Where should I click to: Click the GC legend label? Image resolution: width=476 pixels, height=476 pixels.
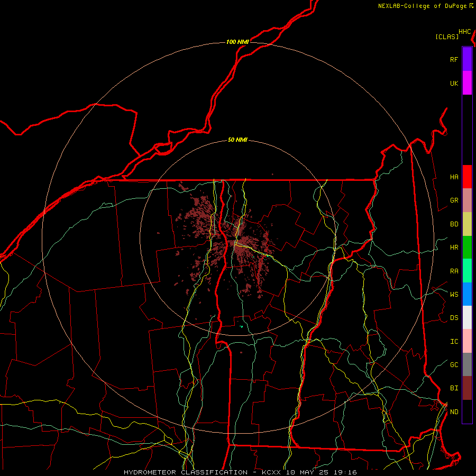coord(454,365)
